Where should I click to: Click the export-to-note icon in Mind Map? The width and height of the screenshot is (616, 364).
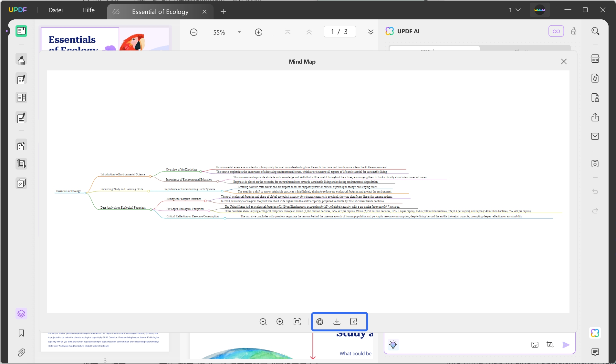pos(354,322)
